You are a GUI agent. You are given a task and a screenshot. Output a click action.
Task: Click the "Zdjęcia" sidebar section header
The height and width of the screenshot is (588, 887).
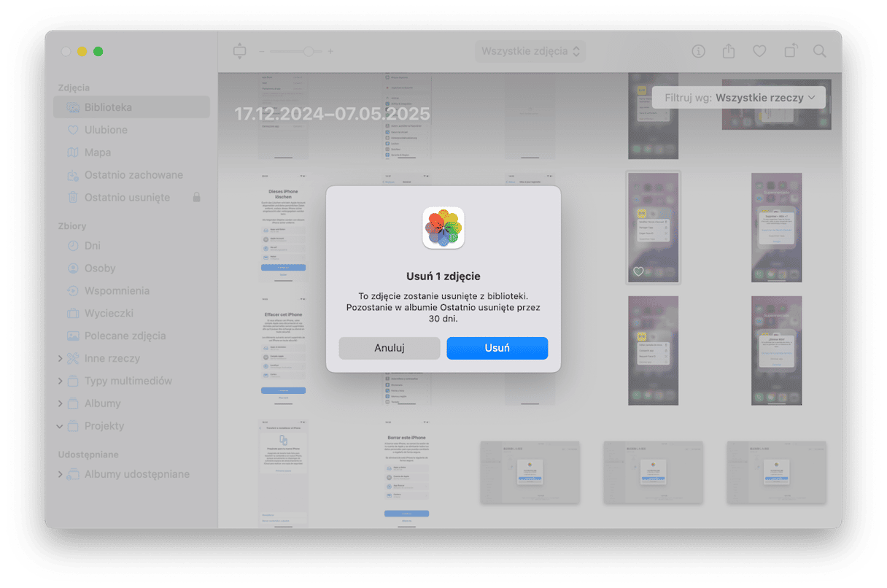click(74, 88)
